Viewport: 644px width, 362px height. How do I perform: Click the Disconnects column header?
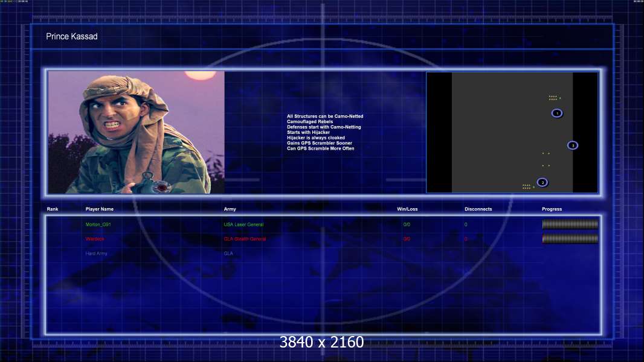478,209
